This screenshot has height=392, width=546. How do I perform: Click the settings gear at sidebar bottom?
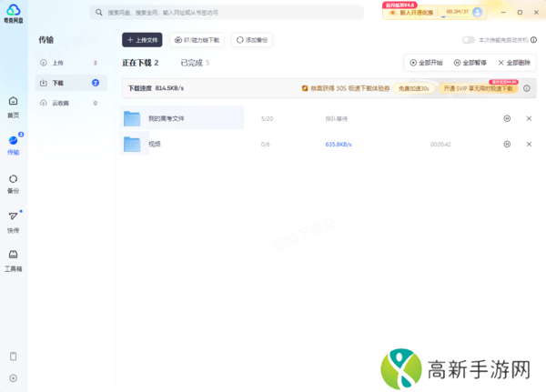tap(13, 377)
